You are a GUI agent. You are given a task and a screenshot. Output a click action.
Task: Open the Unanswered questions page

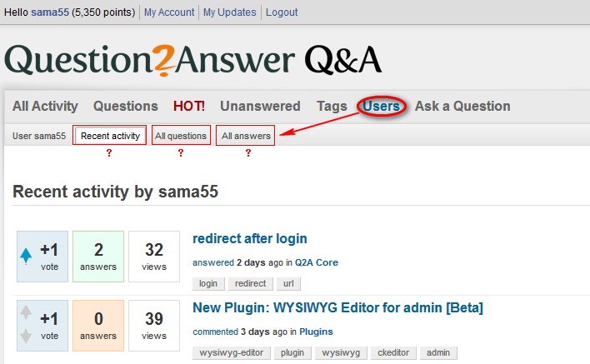pos(260,106)
